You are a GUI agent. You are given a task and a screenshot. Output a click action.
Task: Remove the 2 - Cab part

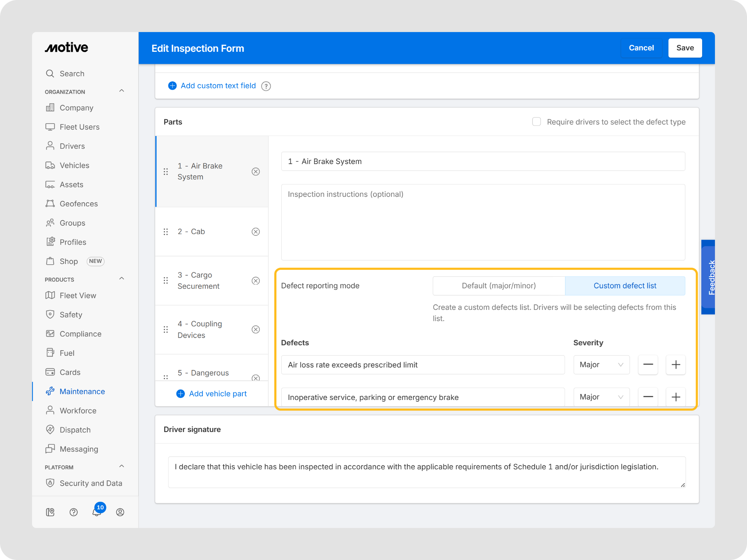pyautogui.click(x=256, y=232)
